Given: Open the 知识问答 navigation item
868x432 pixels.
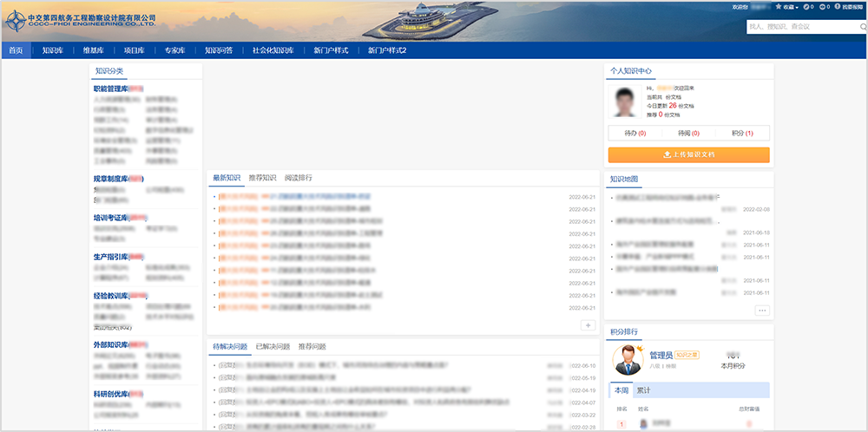Looking at the screenshot, I should tap(218, 50).
